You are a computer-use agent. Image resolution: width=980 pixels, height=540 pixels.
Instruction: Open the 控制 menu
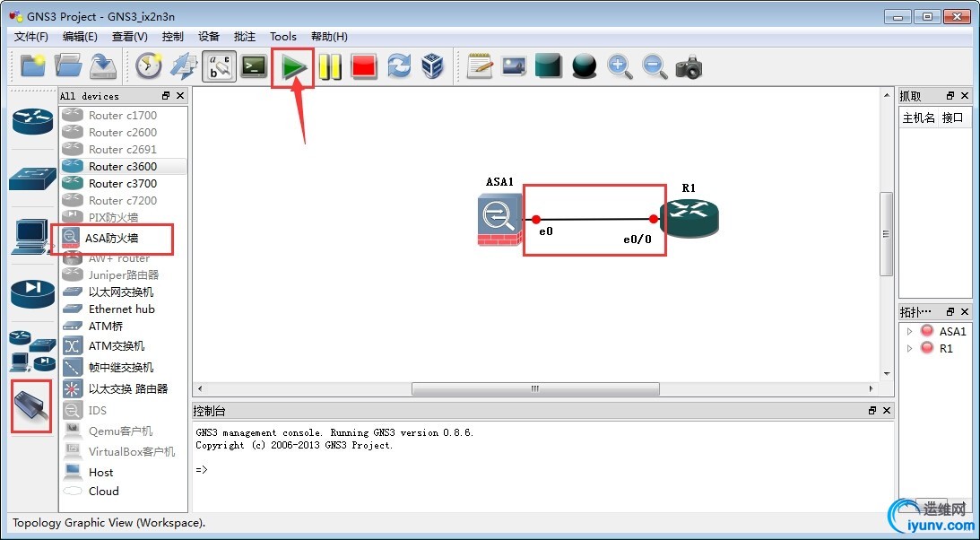pos(172,37)
